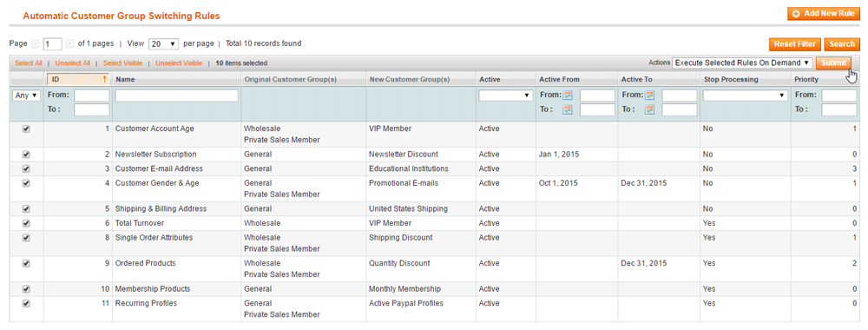The width and height of the screenshot is (868, 330).
Task: Focus the ID 'To' filter field
Action: point(92,110)
